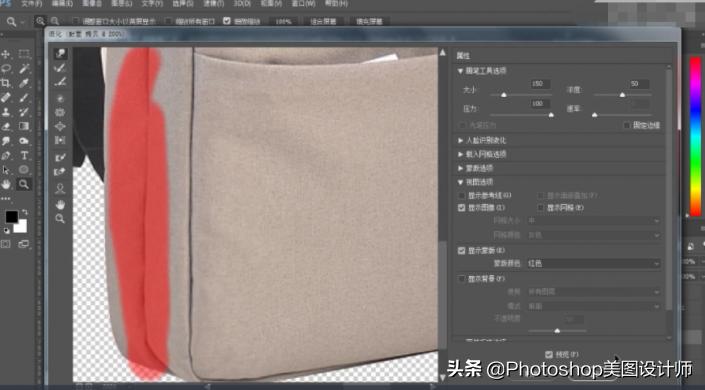Select the Crop tool
The height and width of the screenshot is (390, 705).
[x=6, y=83]
